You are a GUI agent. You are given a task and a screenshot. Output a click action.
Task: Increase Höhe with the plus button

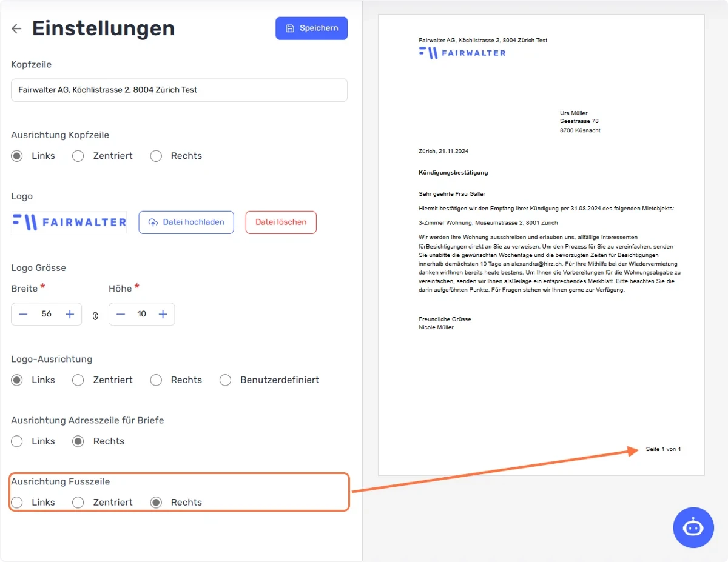click(x=163, y=314)
